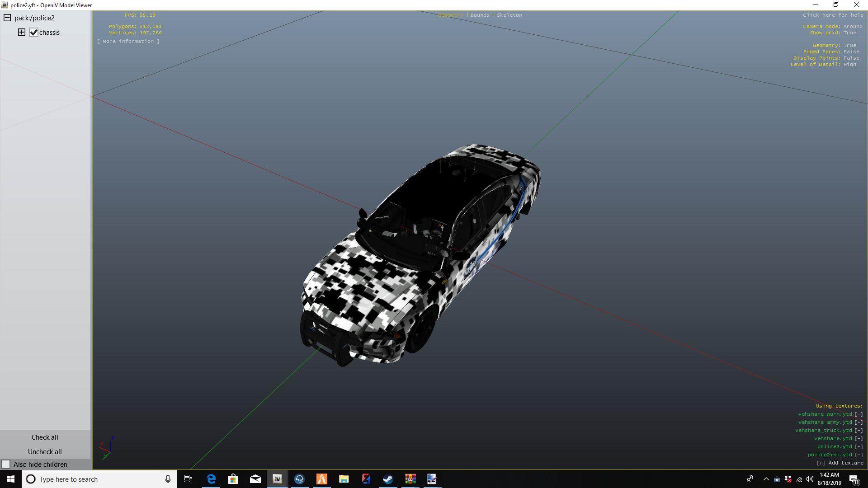The height and width of the screenshot is (488, 868).
Task: Click Uncheck all button
Action: point(45,451)
